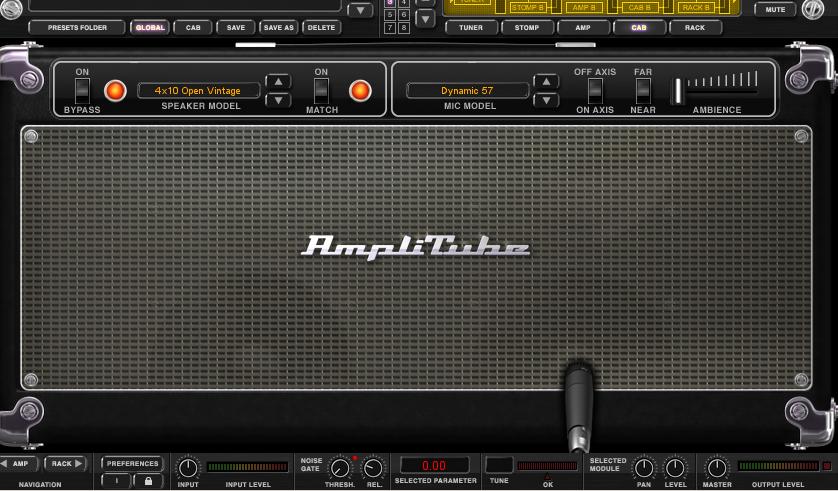
Task: Click the round logo beside Mute
Action: (812, 9)
